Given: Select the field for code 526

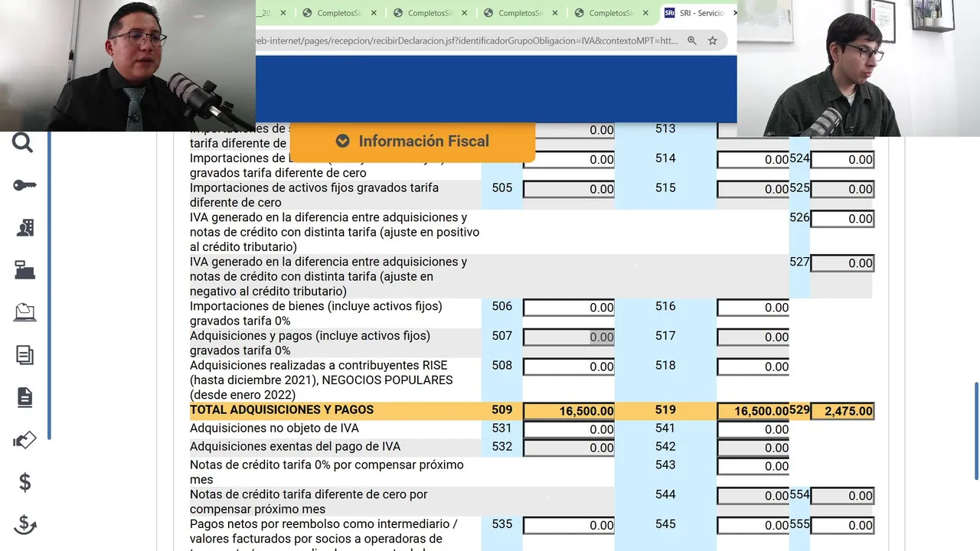Looking at the screenshot, I should pyautogui.click(x=842, y=219).
